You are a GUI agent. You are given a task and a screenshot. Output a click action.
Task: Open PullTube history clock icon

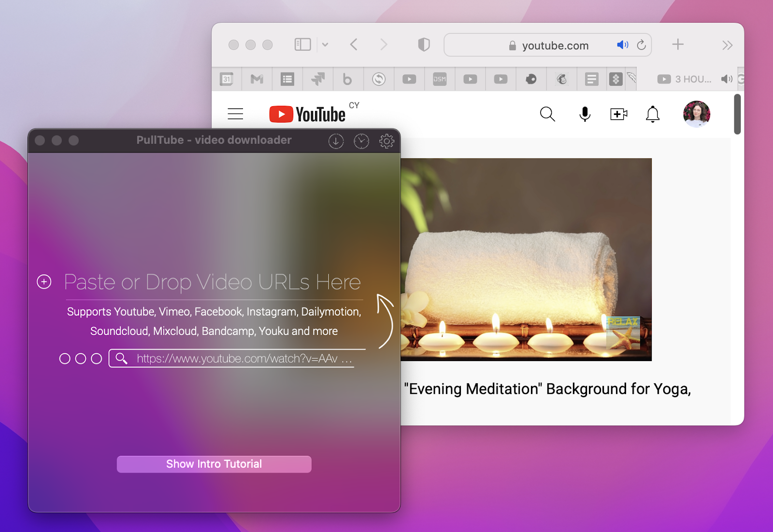tap(361, 141)
